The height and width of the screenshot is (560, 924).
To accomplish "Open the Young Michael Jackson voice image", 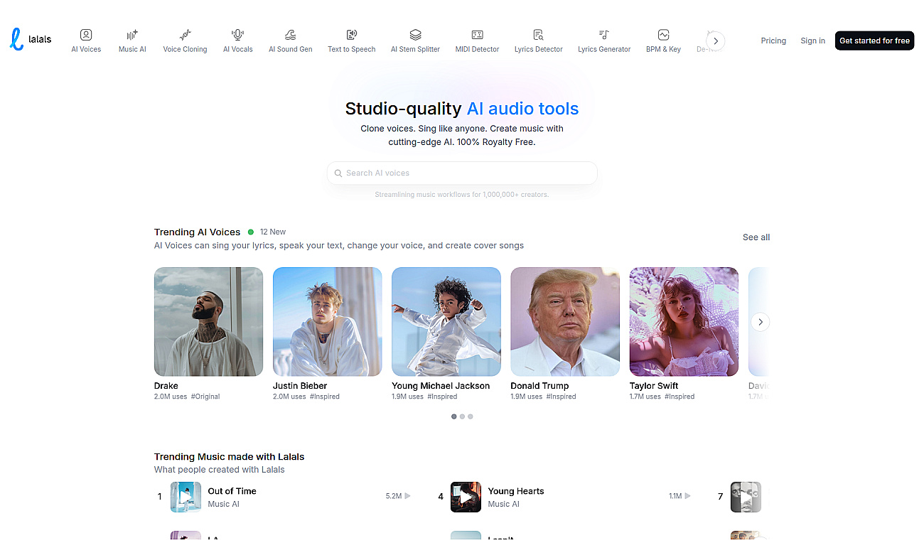I will [446, 321].
